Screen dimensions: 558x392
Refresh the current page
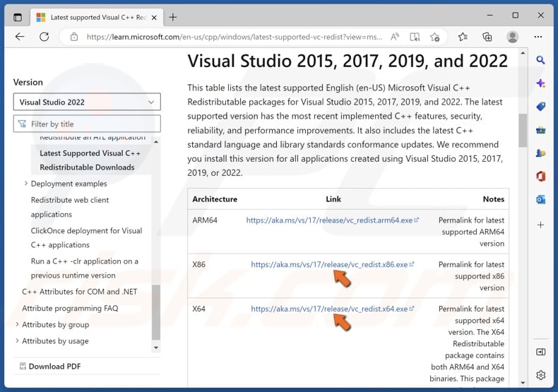tap(44, 37)
